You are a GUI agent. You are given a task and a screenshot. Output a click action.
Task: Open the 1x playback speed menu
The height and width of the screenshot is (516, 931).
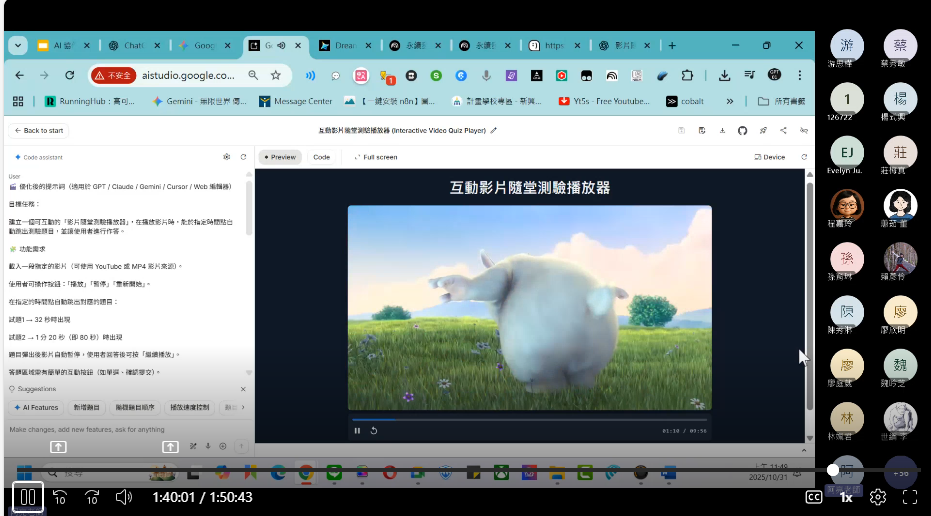[x=846, y=498]
